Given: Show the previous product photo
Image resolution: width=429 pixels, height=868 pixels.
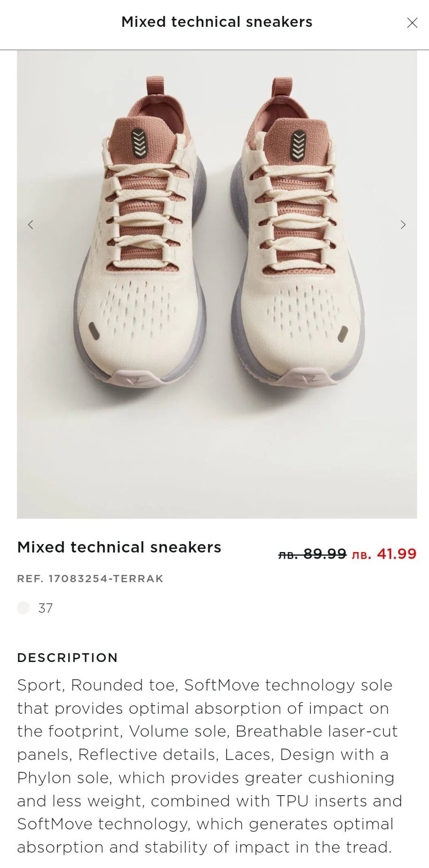Looking at the screenshot, I should 31,225.
